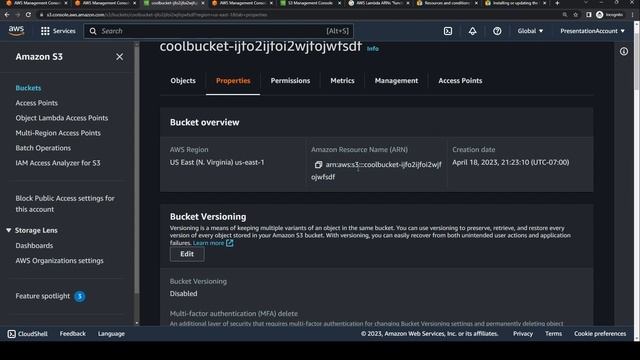Image resolution: width=640 pixels, height=360 pixels.
Task: Click the Feedback footer link
Action: point(73,333)
